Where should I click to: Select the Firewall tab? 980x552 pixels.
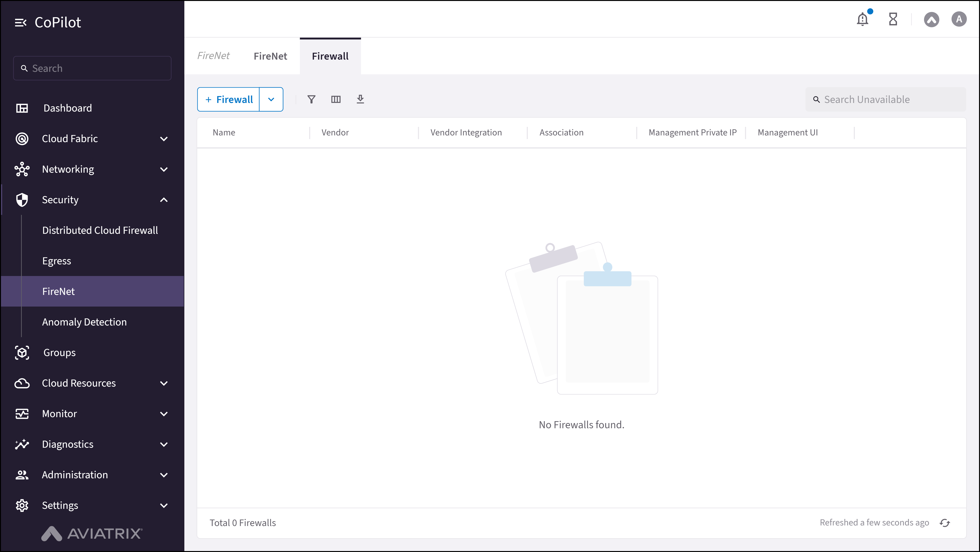pyautogui.click(x=330, y=56)
